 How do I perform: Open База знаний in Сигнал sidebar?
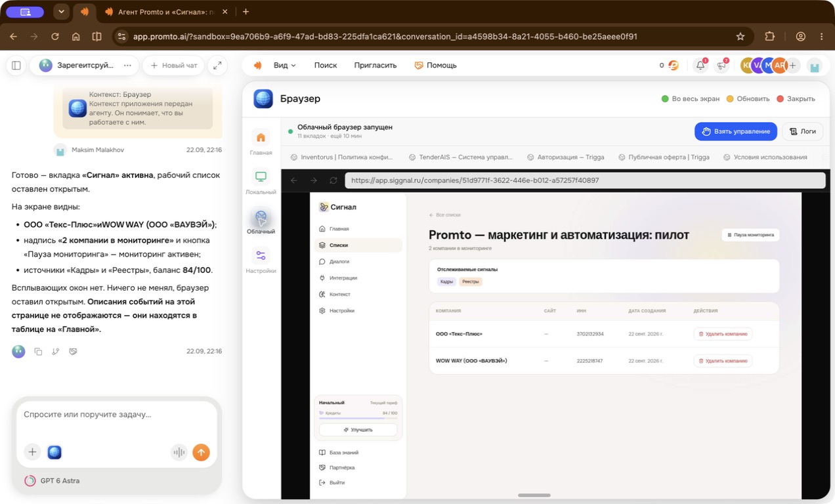coord(358,453)
